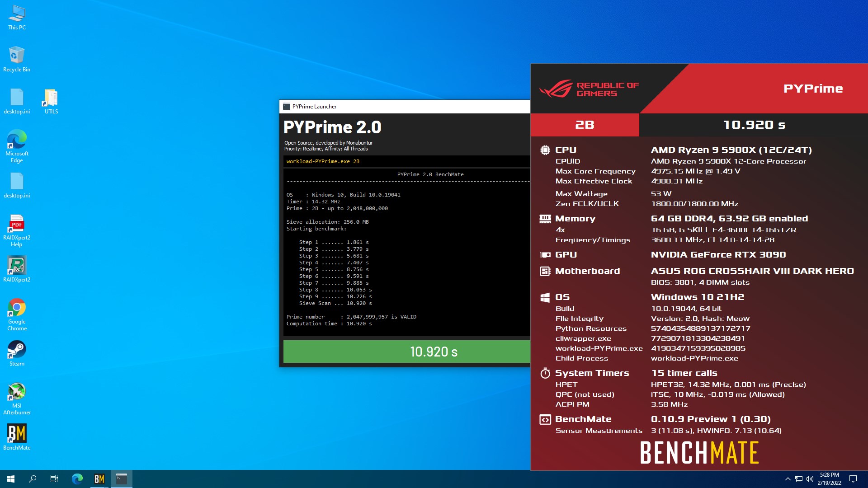The width and height of the screenshot is (868, 488).
Task: Click the OS Windows logo icon
Action: (x=545, y=297)
